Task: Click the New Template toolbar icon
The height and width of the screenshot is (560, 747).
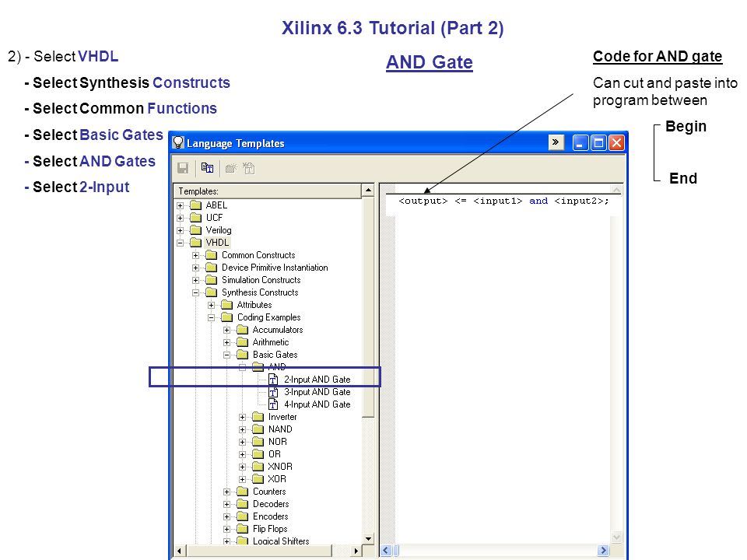Action: tap(231, 168)
